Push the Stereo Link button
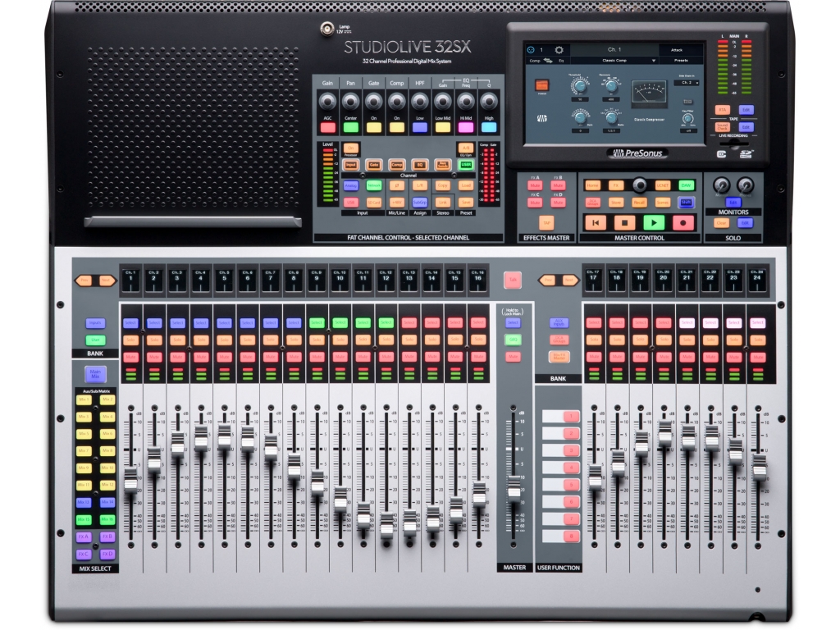 pyautogui.click(x=442, y=203)
